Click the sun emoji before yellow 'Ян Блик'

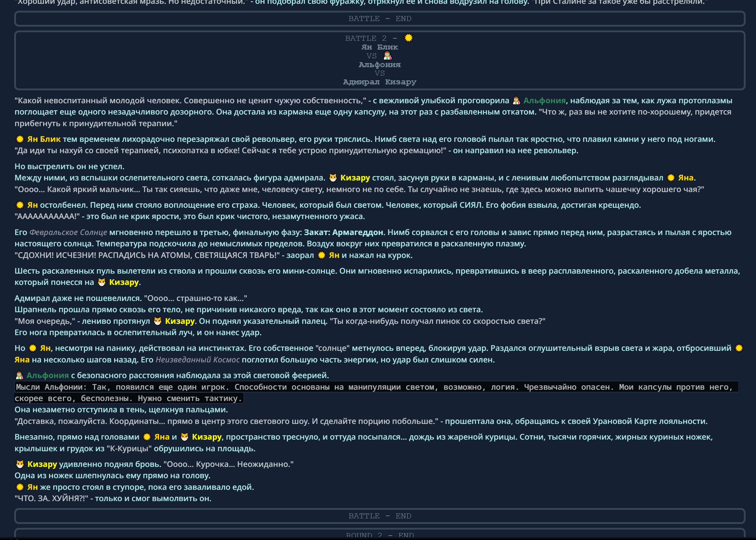click(20, 139)
